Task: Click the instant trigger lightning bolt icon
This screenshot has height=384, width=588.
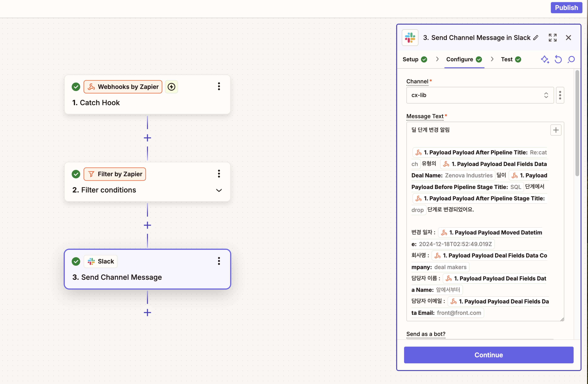Action: [x=171, y=87]
